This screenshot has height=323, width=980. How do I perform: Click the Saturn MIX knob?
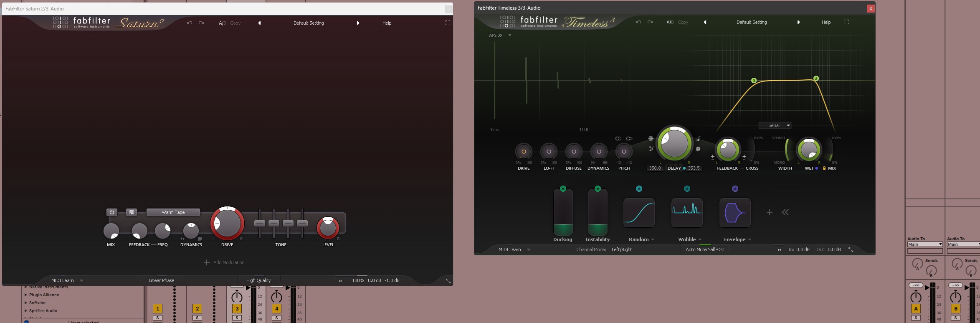tap(111, 231)
